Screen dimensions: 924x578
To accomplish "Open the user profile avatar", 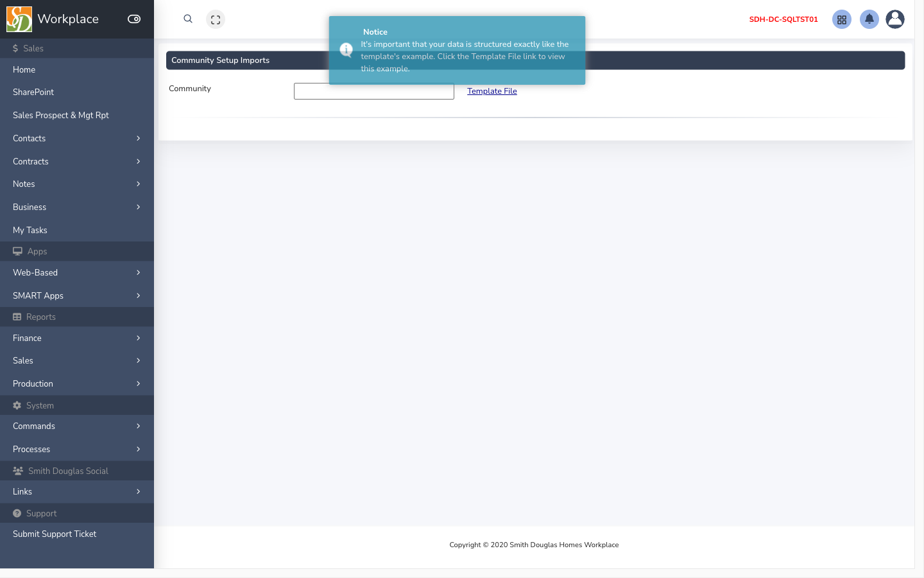I will 895,19.
